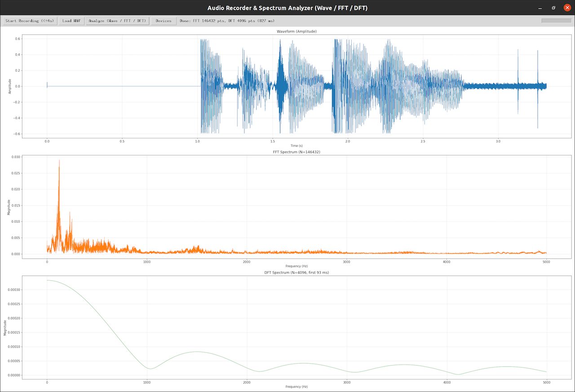Click the 'DFT Spectrum (N=4096, first 93 ms)' title
The image size is (575, 392).
click(296, 273)
